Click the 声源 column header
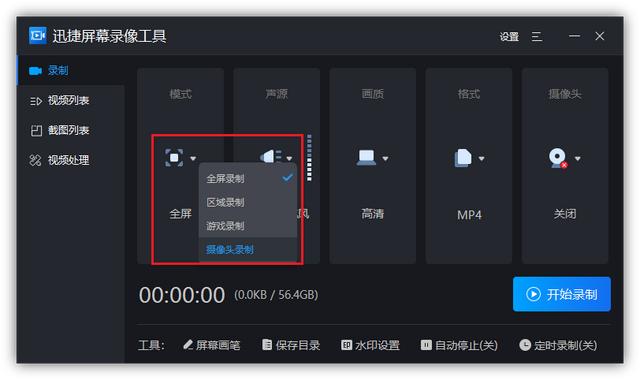 coord(277,94)
